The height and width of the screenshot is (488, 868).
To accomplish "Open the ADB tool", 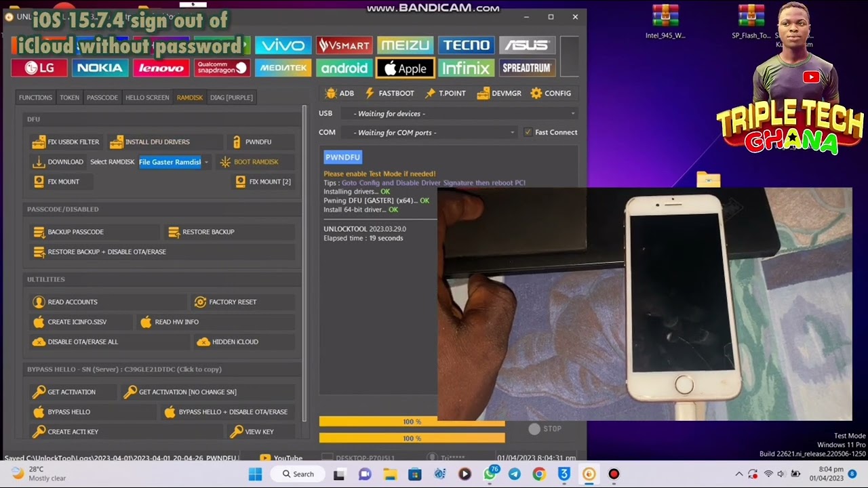I will coord(339,94).
